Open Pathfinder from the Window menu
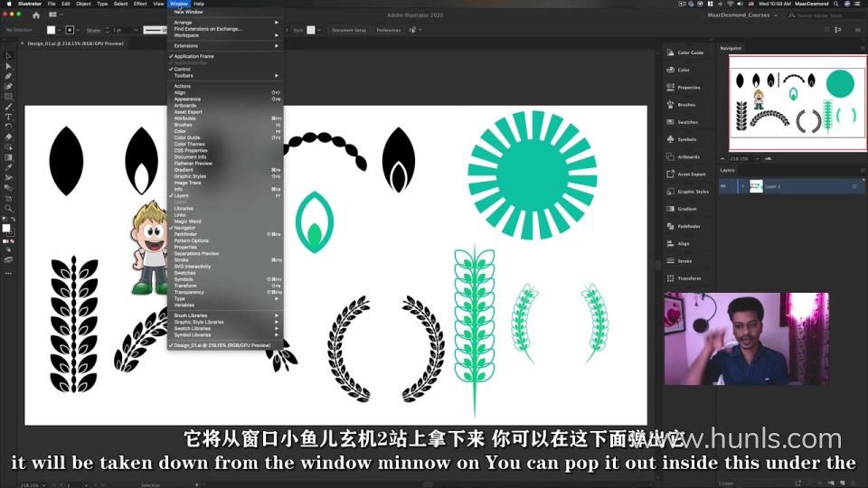The width and height of the screenshot is (868, 488). click(x=225, y=235)
